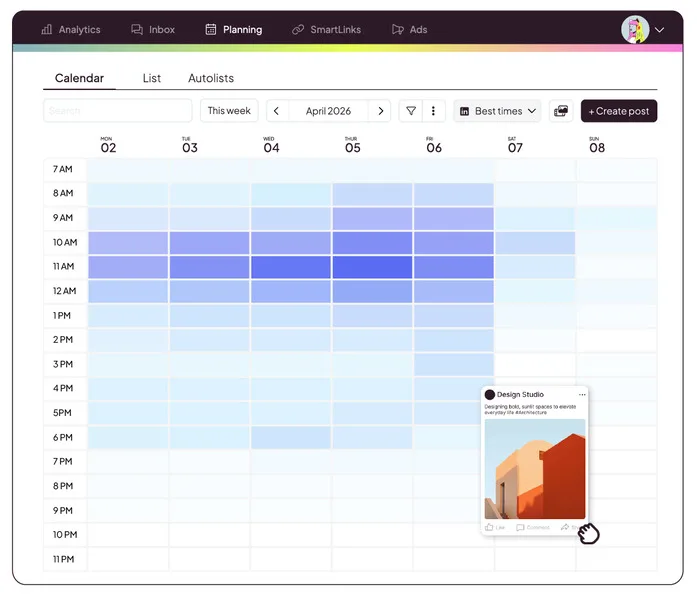Go to previous month arrow
Viewport: 697px width, 596px height.
[x=276, y=111]
